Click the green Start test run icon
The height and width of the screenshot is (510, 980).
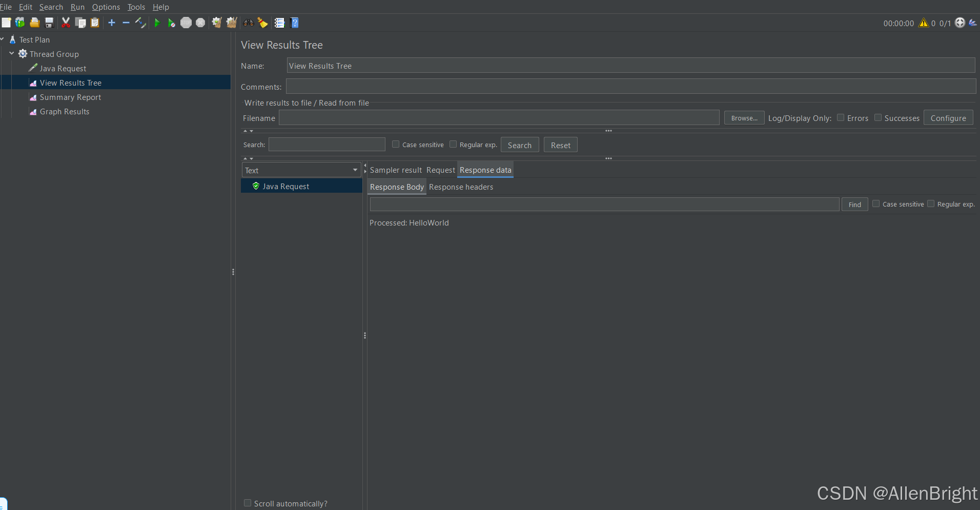[x=157, y=23]
